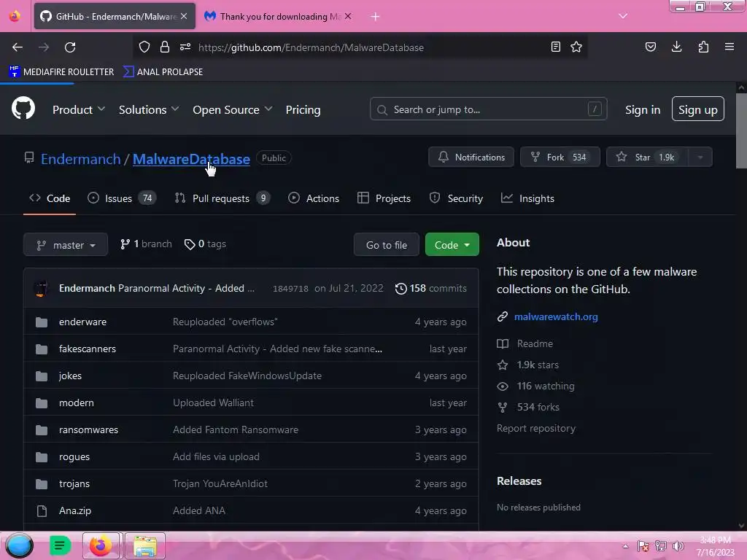Click the Sign in link
The height and width of the screenshot is (560, 747).
tap(643, 109)
